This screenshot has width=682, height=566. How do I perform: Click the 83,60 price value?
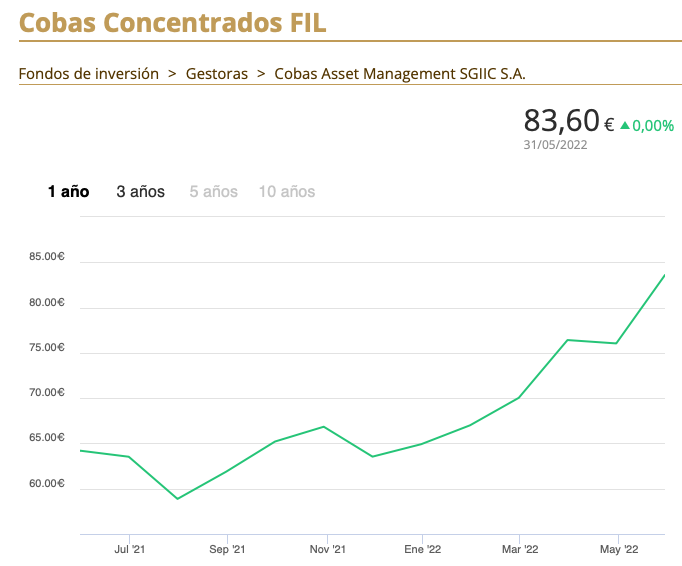coord(560,121)
